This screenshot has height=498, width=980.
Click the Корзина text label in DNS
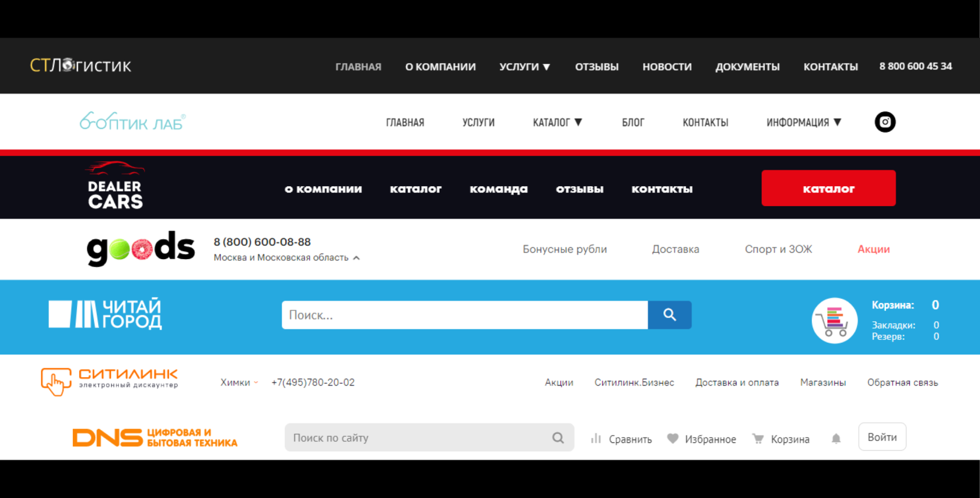tap(790, 439)
